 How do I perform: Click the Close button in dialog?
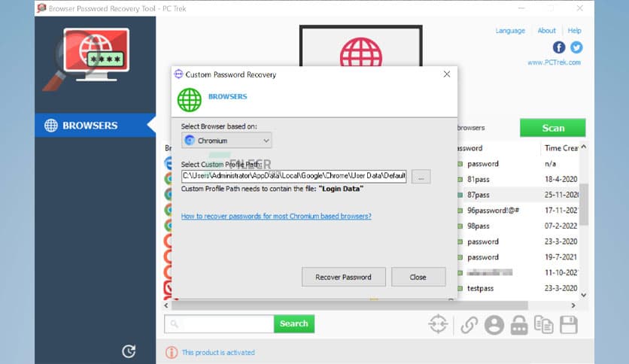[x=418, y=277]
